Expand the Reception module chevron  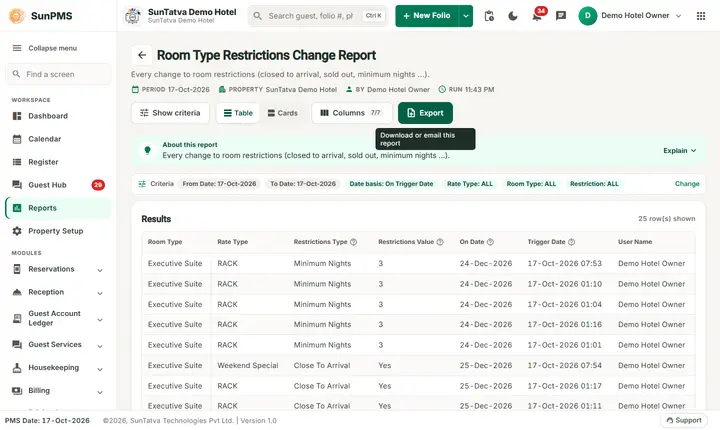point(100,293)
